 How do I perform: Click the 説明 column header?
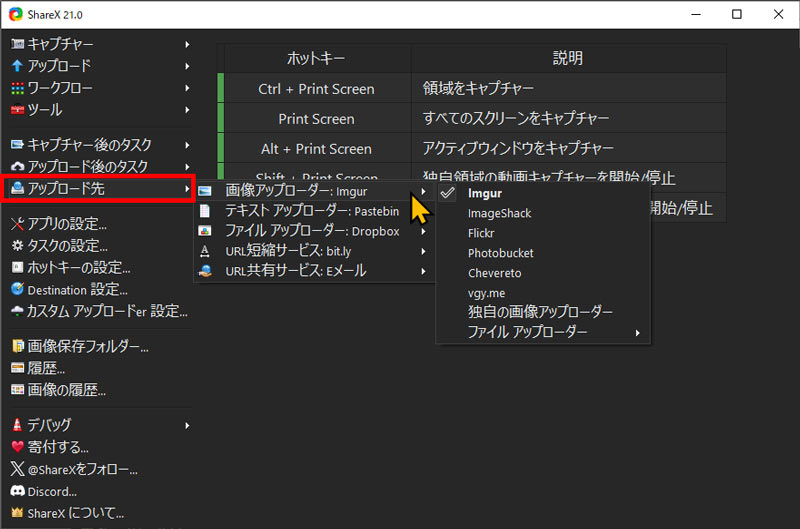click(568, 58)
